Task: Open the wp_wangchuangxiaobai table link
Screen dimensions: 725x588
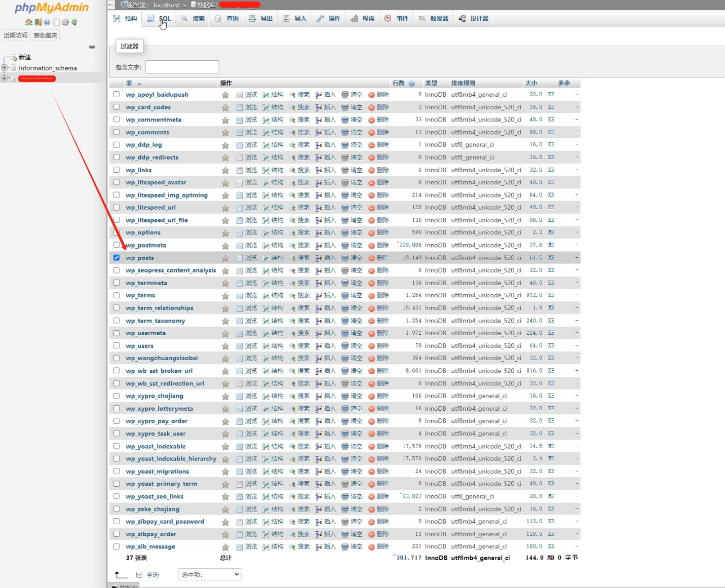Action: tap(162, 358)
